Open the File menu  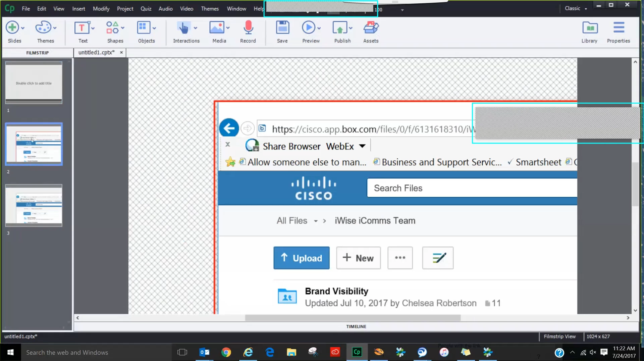tap(26, 9)
